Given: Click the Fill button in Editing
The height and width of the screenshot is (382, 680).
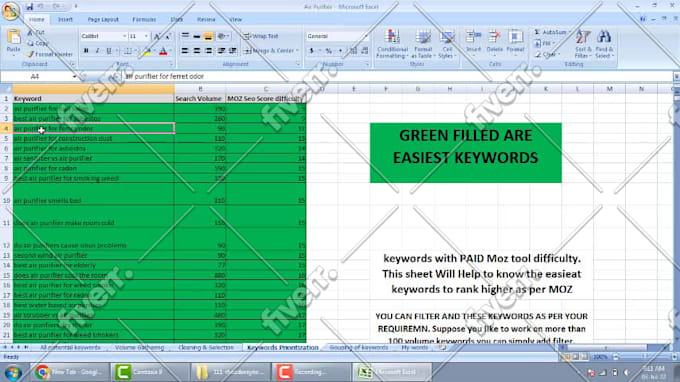Looking at the screenshot, I should point(544,43).
